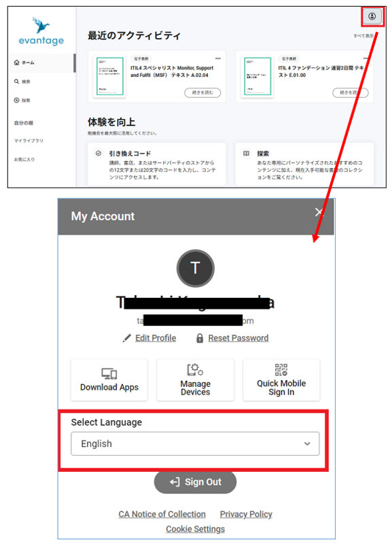392x544 pixels.
Task: Click the Quick Mobile Sign In button
Action: (x=281, y=380)
